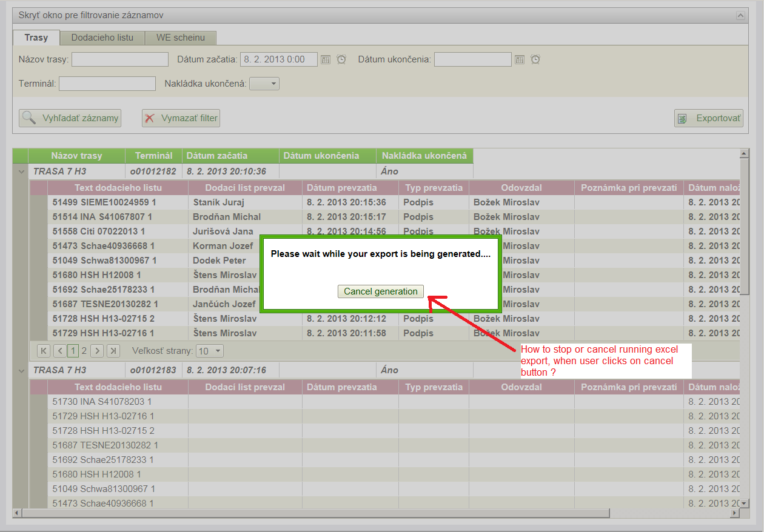This screenshot has width=764, height=532.
Task: Sort by first Dodací list prevzal header
Action: (245, 188)
